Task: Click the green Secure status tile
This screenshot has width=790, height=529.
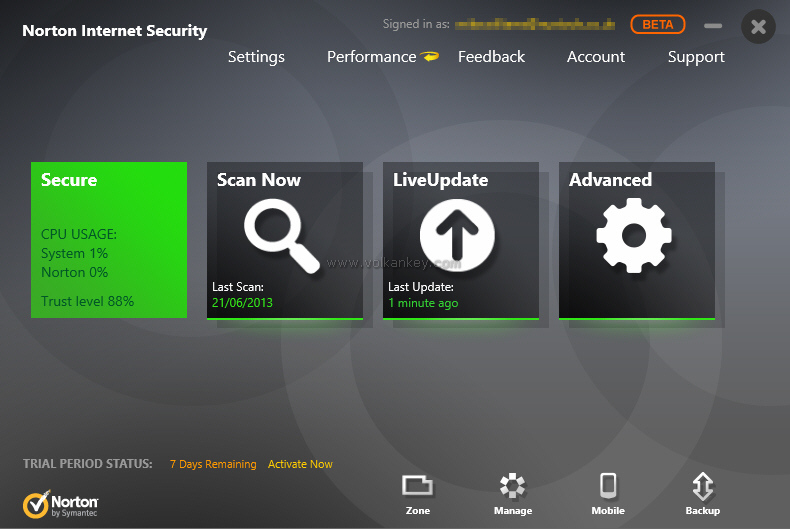Action: (109, 240)
